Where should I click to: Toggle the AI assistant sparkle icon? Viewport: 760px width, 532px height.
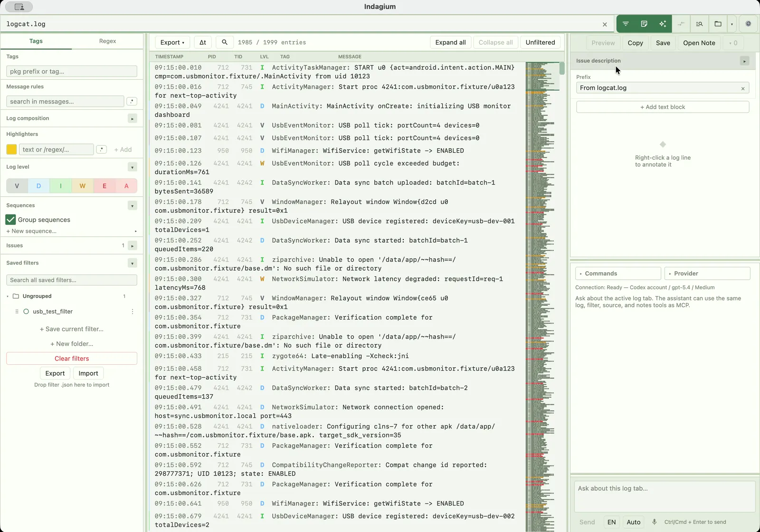pyautogui.click(x=663, y=24)
